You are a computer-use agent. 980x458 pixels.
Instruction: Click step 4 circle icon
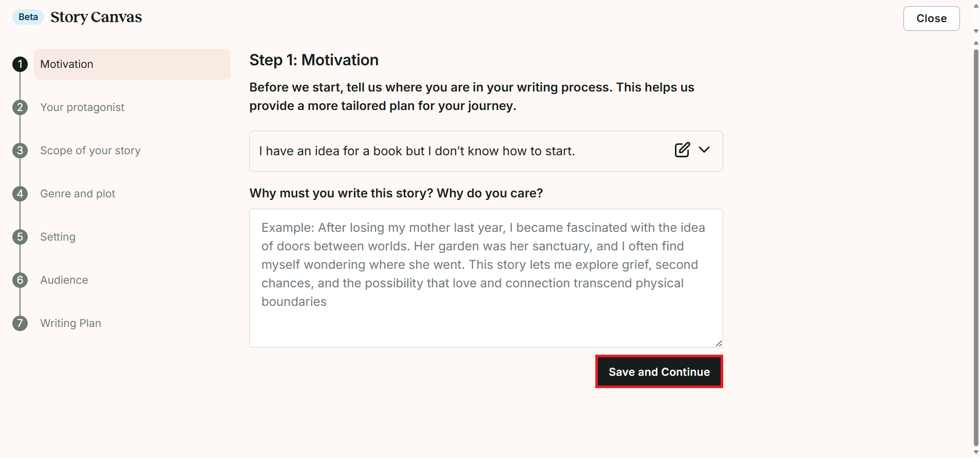click(x=20, y=194)
